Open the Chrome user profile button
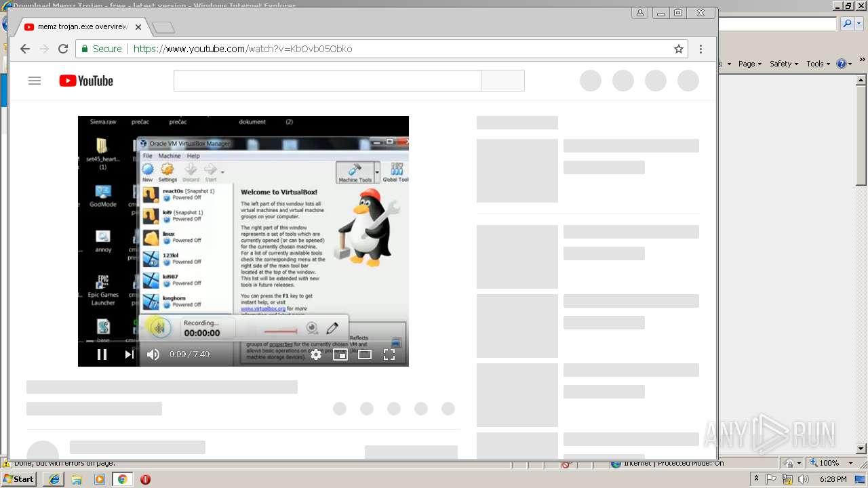Viewport: 868px width, 488px height. 639,13
